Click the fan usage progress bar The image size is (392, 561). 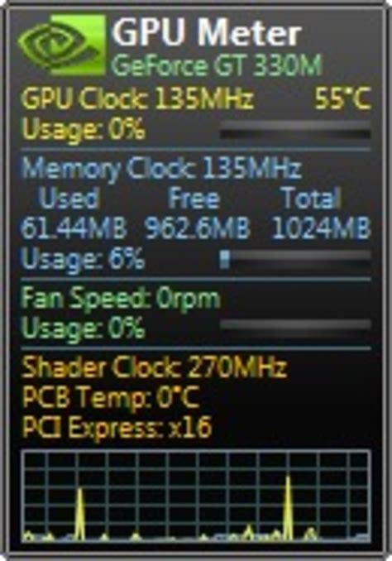(295, 324)
